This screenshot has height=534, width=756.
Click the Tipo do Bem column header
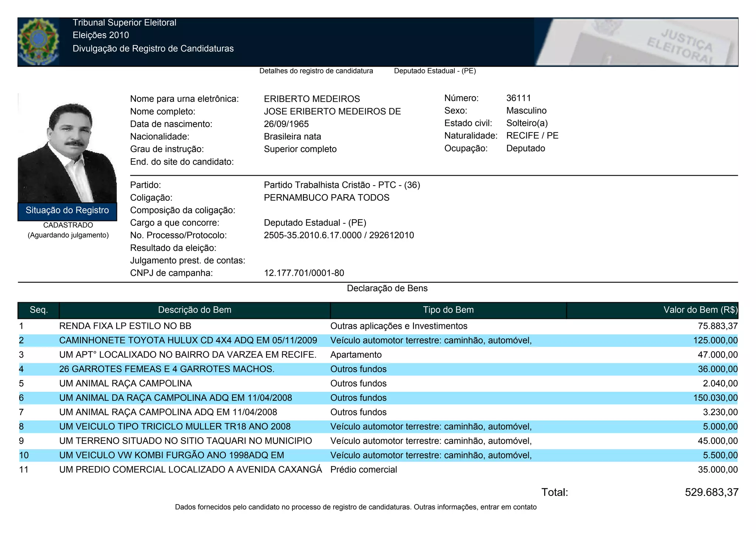pos(448,310)
